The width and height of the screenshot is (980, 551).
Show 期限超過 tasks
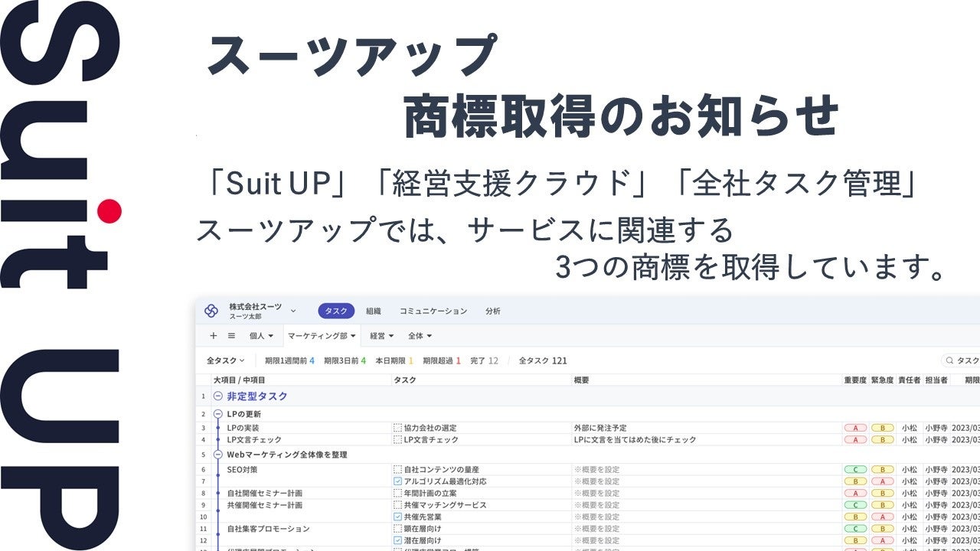pos(442,360)
